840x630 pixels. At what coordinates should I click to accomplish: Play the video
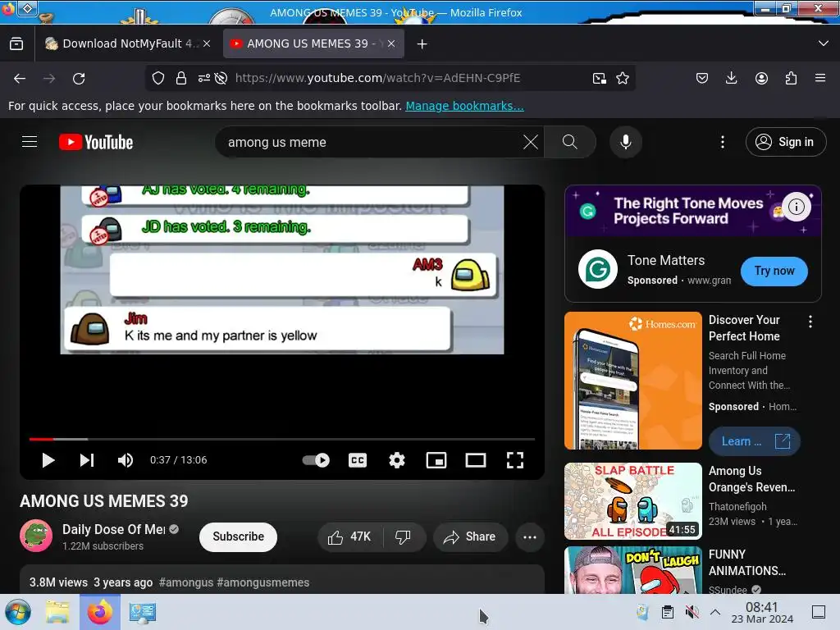[48, 460]
